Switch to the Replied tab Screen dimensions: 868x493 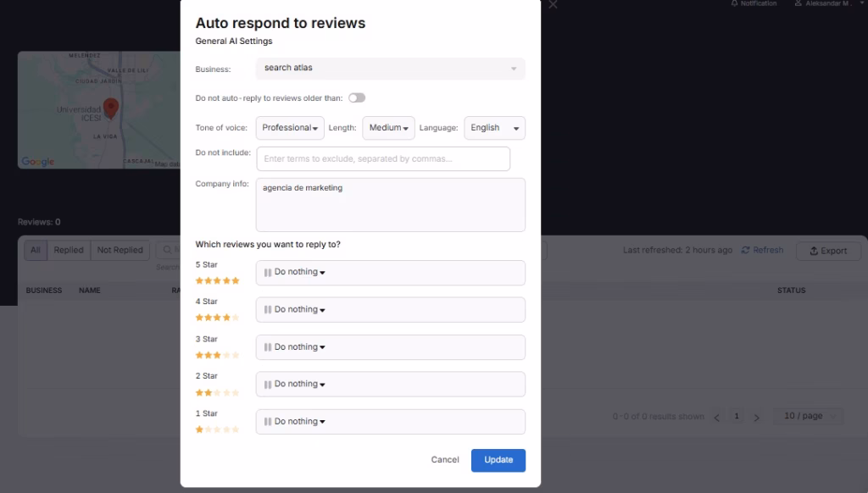[69, 251]
